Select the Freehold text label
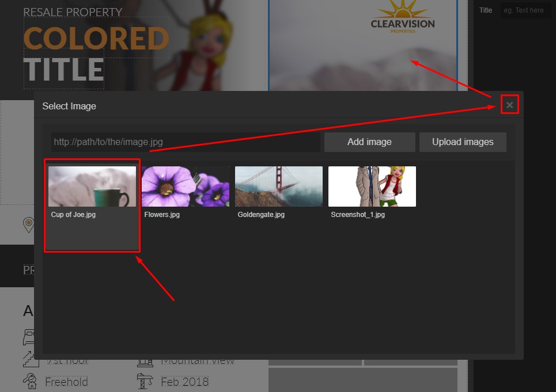The height and width of the screenshot is (392, 556). (x=67, y=382)
